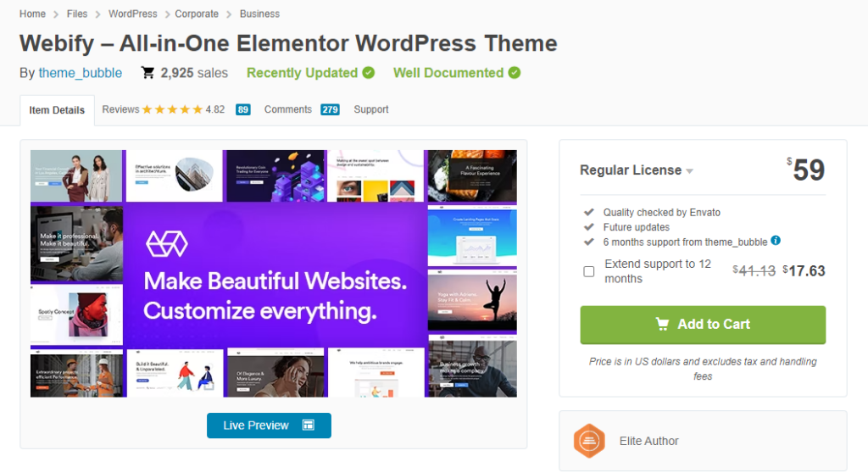Navigate to WordPress breadcrumb

[x=133, y=14]
